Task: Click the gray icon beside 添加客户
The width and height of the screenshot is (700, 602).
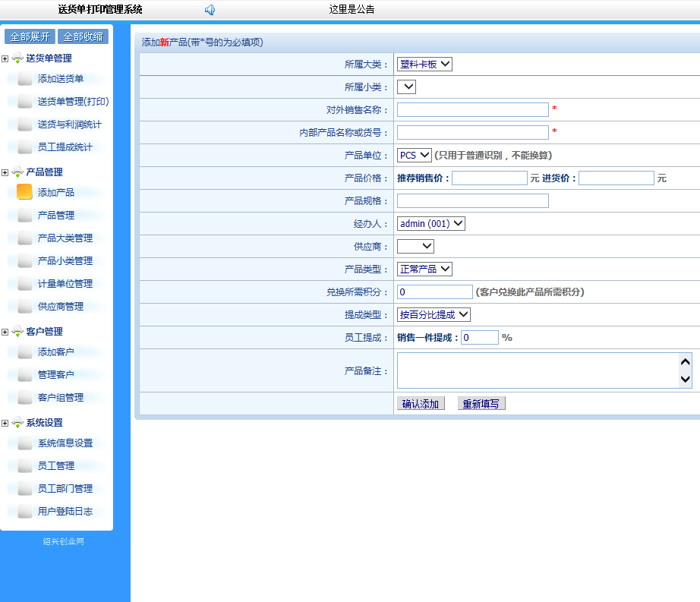Action: point(24,351)
